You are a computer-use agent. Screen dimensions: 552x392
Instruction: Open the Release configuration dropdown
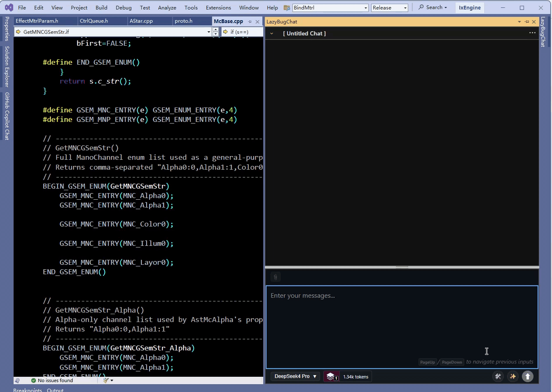coord(390,8)
